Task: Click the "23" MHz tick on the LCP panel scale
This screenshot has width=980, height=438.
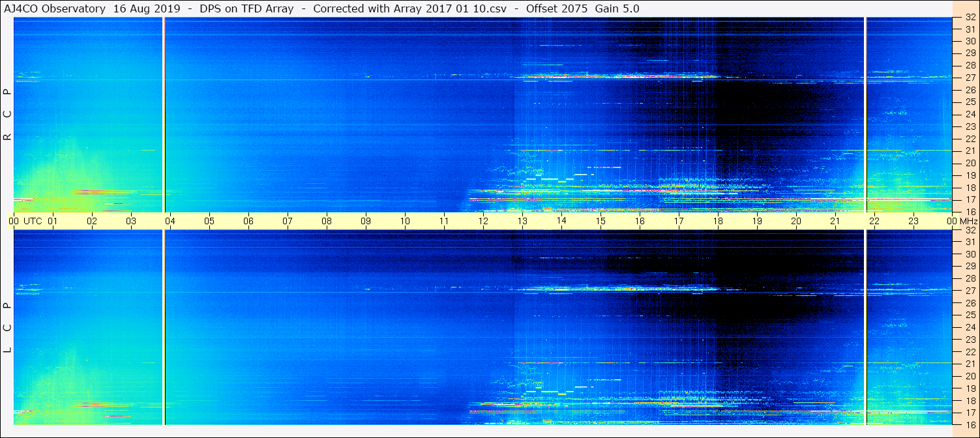Action: tap(970, 340)
